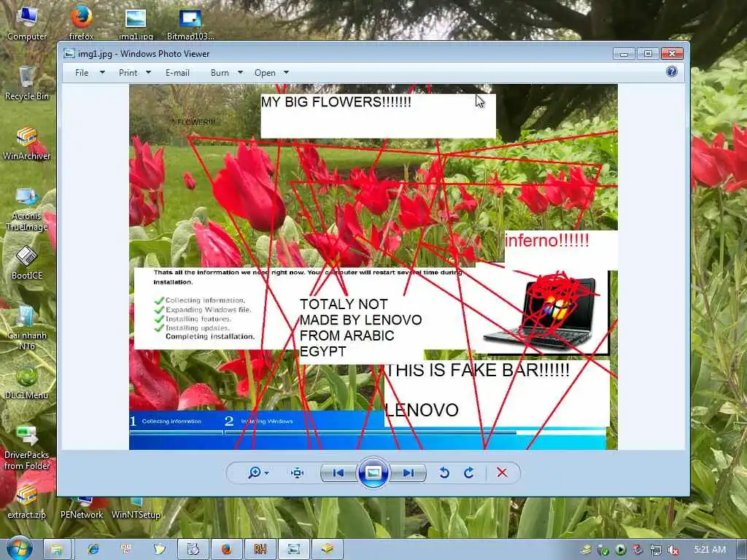Expand the File dropdown arrow
This screenshot has height=560, width=747.
[102, 72]
